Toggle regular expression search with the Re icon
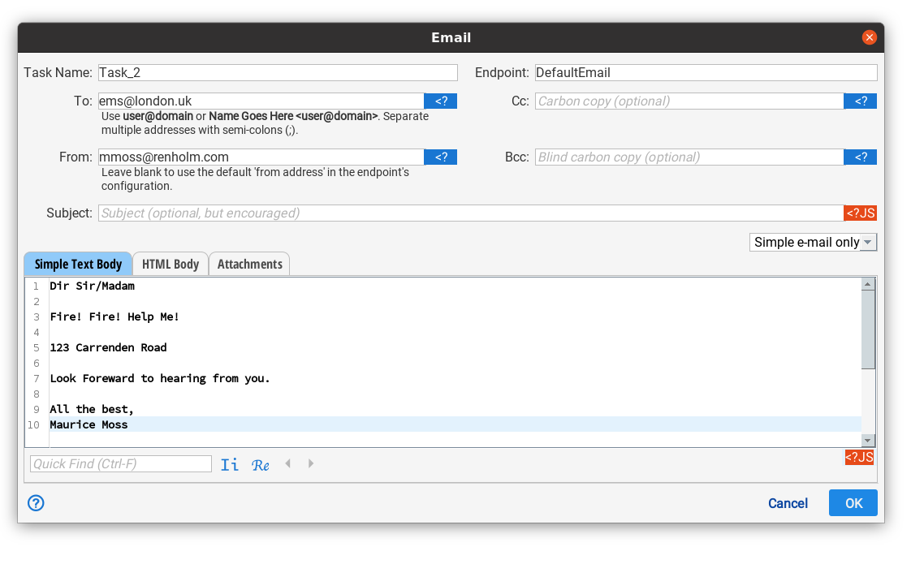 (260, 463)
